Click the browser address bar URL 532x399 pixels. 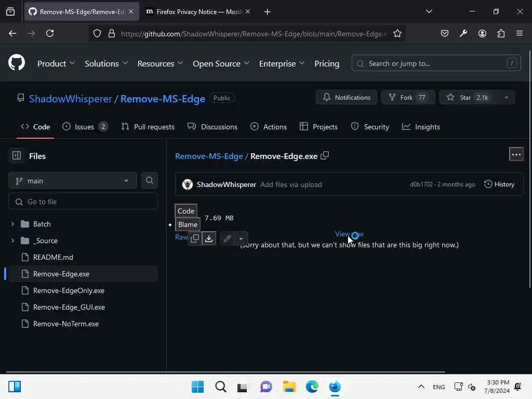254,34
